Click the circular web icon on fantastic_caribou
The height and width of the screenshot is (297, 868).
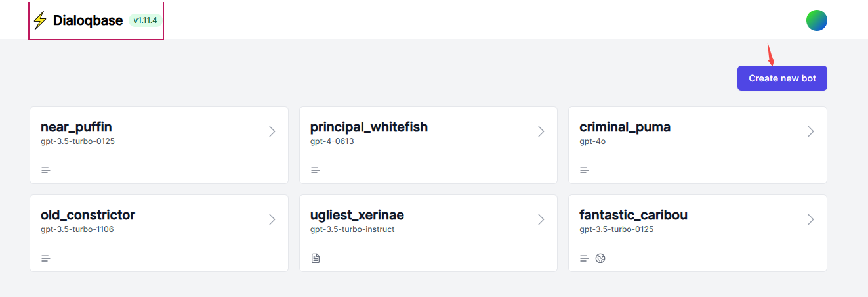coord(600,258)
